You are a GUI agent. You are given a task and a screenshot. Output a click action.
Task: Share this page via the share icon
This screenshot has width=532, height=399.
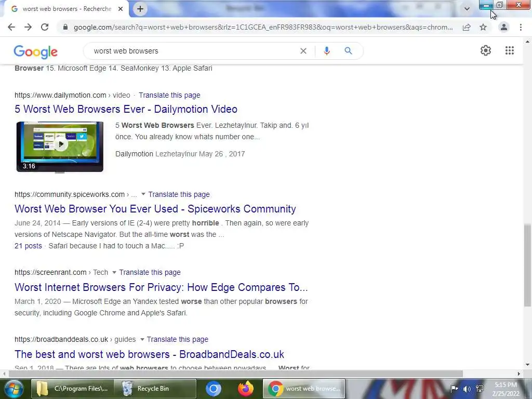[467, 27]
